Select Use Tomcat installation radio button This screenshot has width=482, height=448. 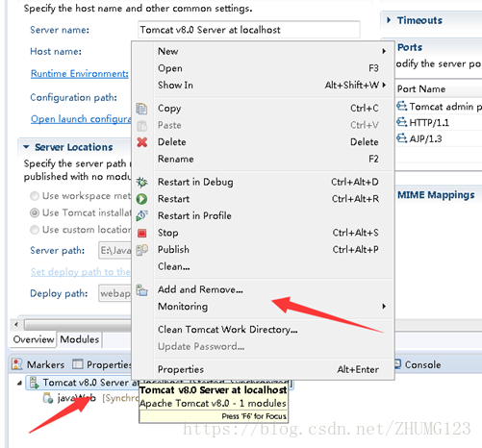pos(35,212)
